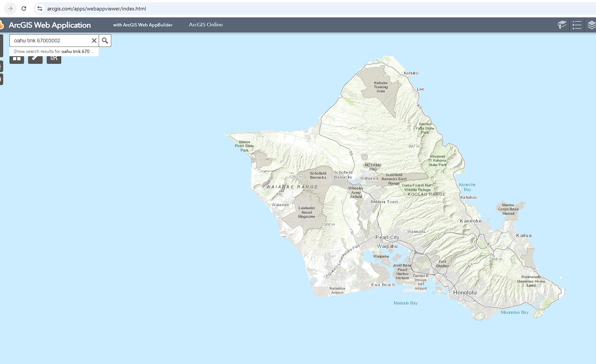Reload the page with browser refresh button
The width and height of the screenshot is (596, 364).
coord(24,9)
